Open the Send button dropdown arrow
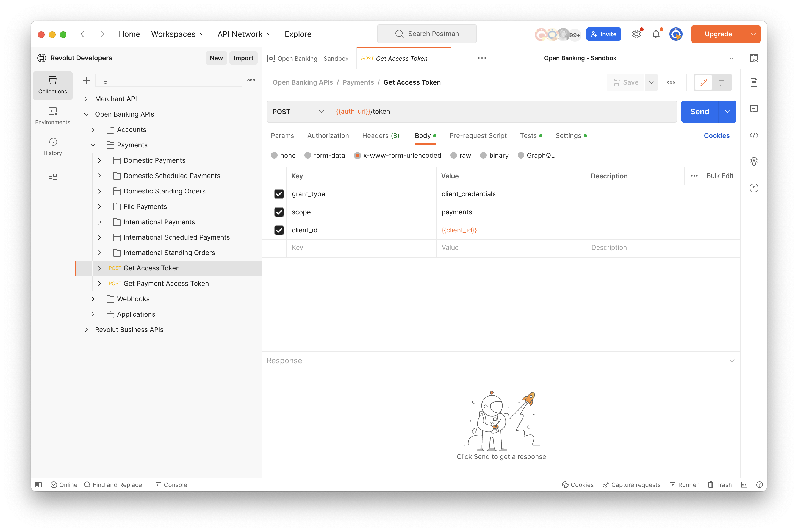Viewport: 798px width, 532px height. (x=727, y=112)
